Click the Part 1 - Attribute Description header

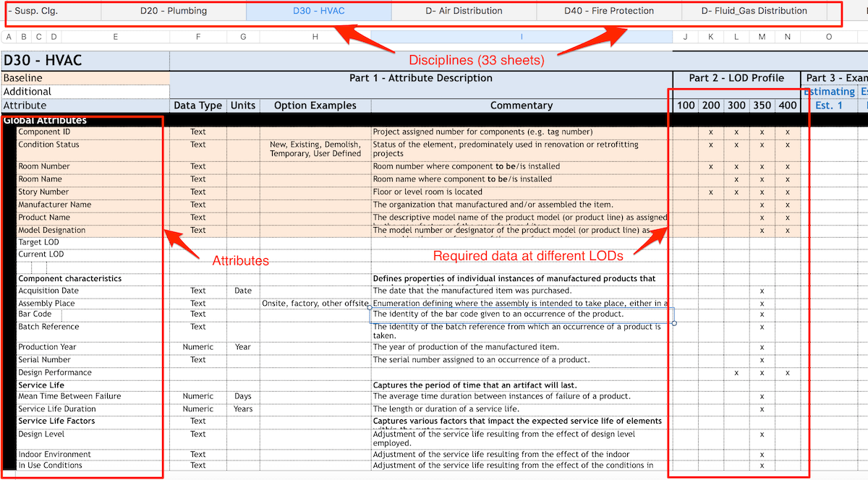(421, 78)
